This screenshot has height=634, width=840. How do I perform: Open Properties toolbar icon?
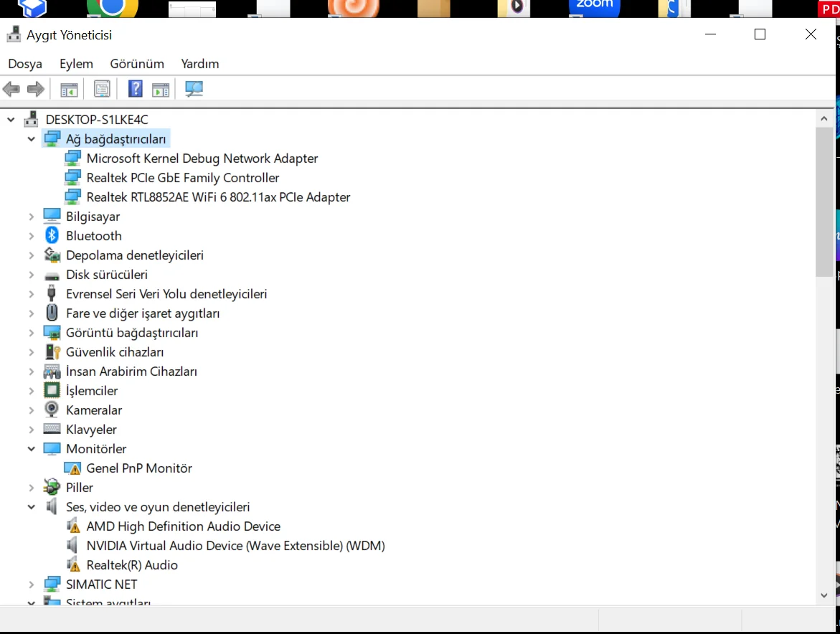coord(102,89)
